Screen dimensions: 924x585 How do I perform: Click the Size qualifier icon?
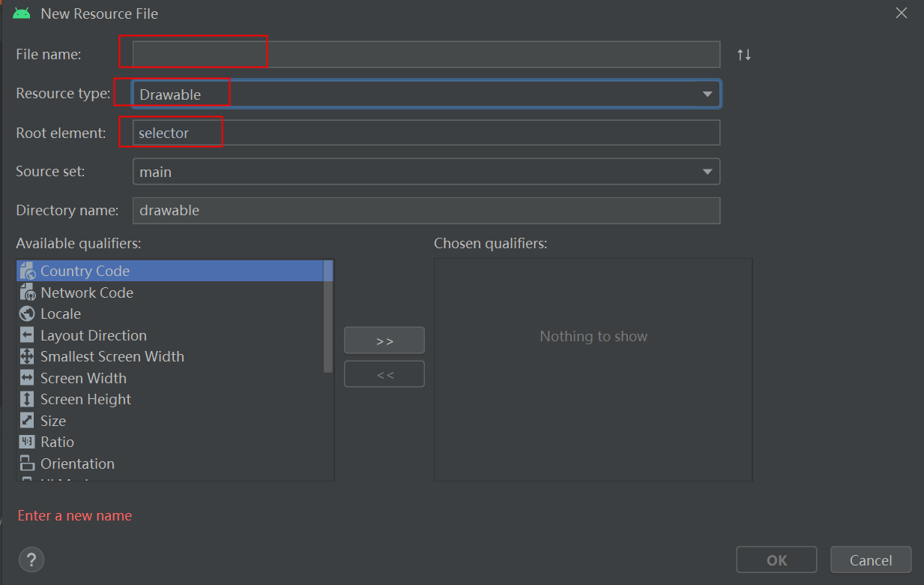(27, 420)
